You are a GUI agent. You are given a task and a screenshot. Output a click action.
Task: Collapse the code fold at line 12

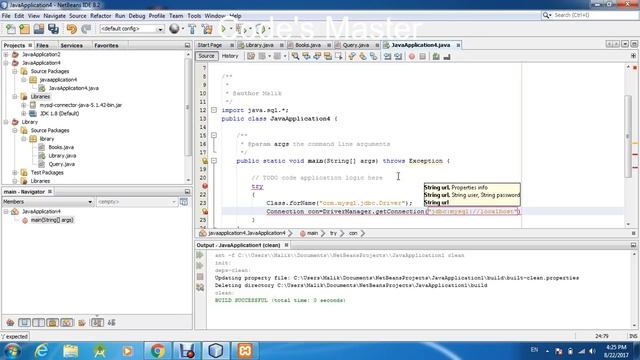click(x=213, y=110)
